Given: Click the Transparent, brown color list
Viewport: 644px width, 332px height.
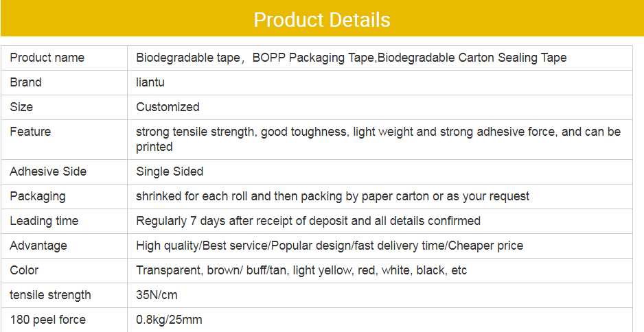Looking at the screenshot, I should pos(301,270).
